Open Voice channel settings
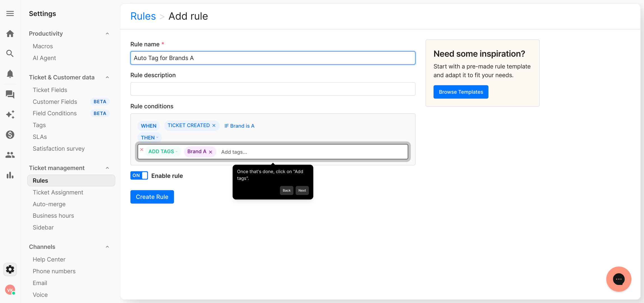Screen dimensions: 644x303 coord(40,295)
